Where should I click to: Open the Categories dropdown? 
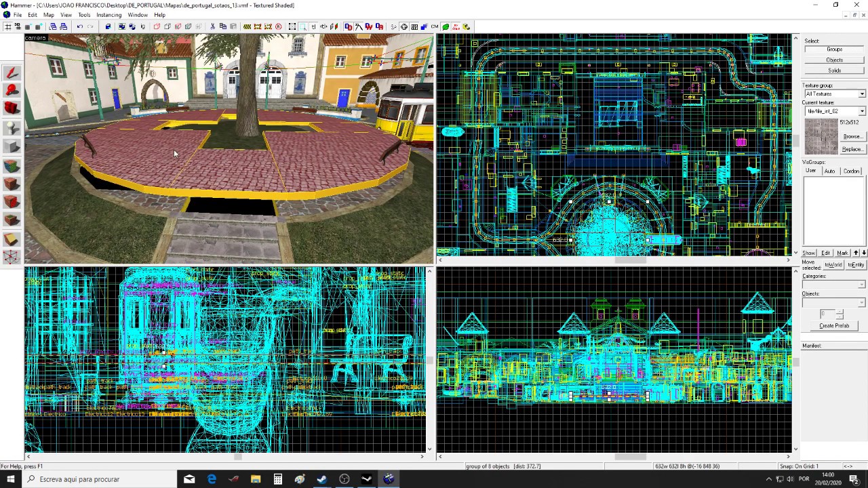point(862,285)
